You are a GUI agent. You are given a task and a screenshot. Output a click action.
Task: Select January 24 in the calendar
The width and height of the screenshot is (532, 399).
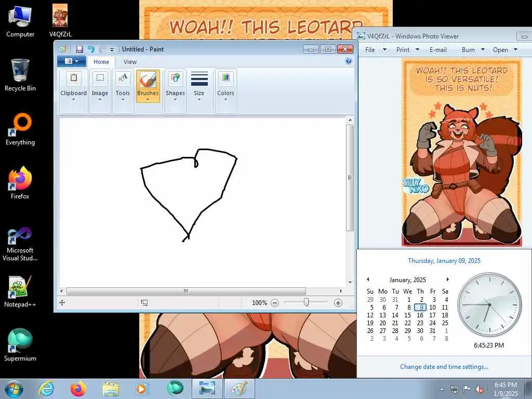tap(433, 323)
